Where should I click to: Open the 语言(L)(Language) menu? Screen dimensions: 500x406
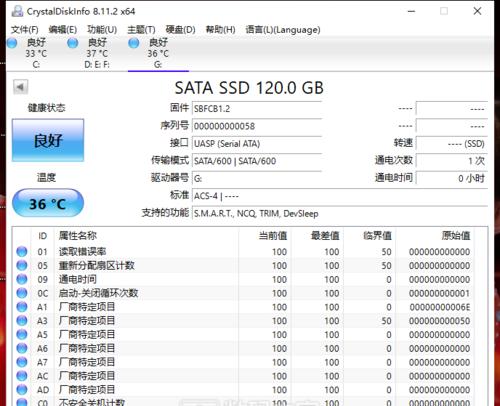click(x=283, y=30)
